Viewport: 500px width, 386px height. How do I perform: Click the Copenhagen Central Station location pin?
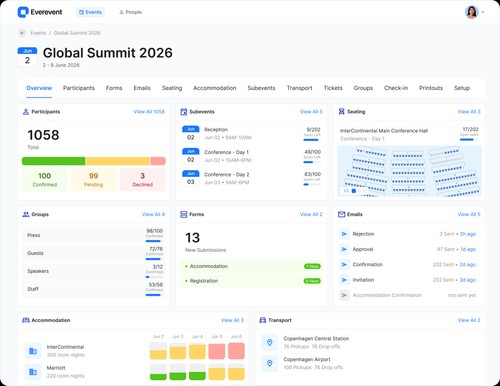point(270,342)
